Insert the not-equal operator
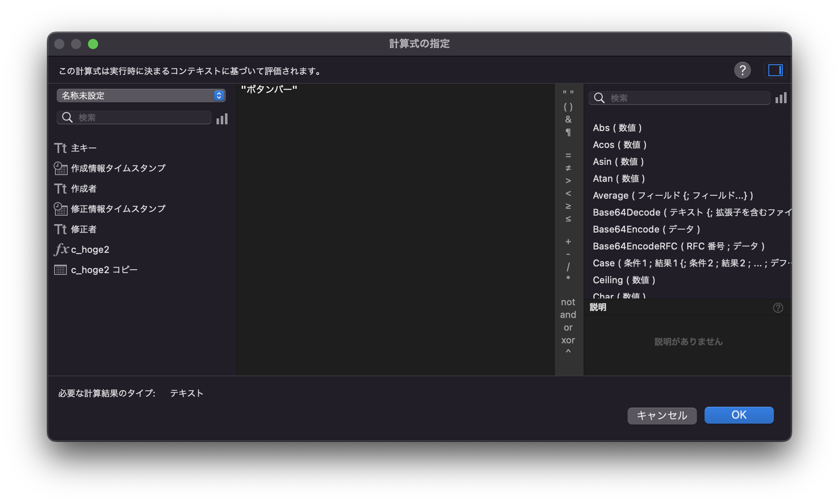The image size is (839, 504). [x=568, y=168]
